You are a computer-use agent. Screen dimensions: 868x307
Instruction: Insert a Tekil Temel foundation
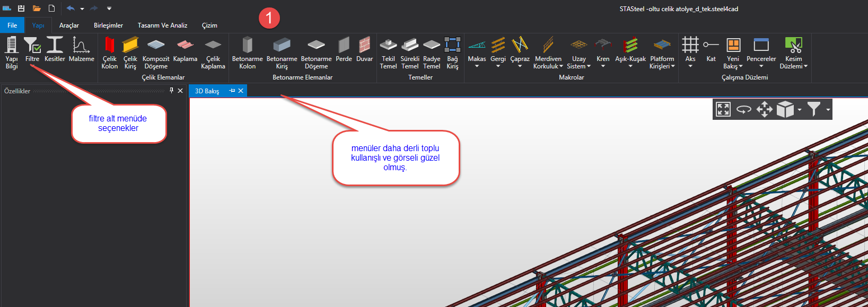tap(388, 52)
